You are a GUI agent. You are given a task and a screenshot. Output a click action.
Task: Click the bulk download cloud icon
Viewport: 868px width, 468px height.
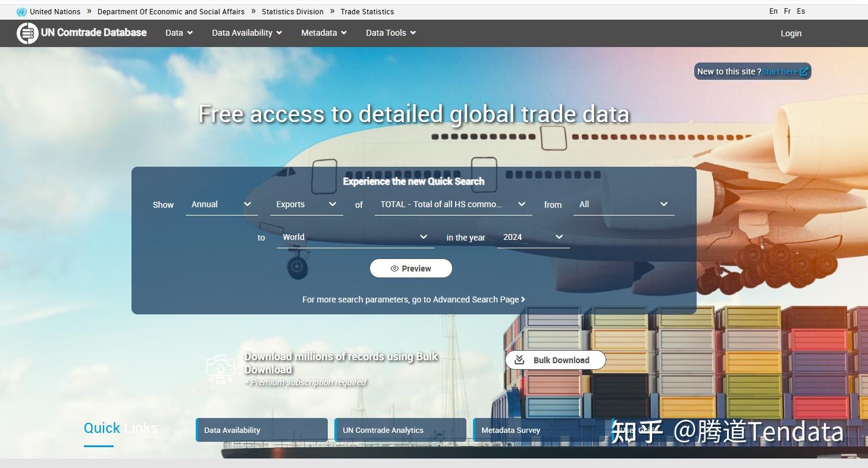point(221,369)
